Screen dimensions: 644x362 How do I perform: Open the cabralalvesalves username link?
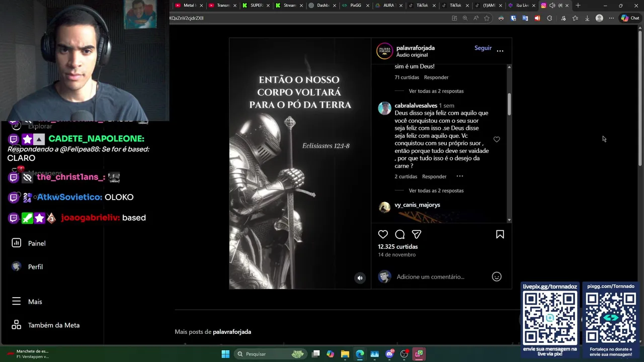416,106
